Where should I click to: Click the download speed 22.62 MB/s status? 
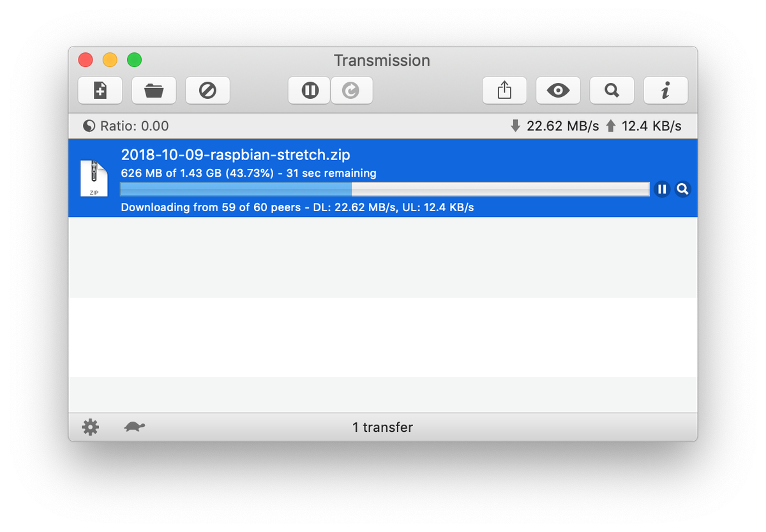tap(555, 126)
